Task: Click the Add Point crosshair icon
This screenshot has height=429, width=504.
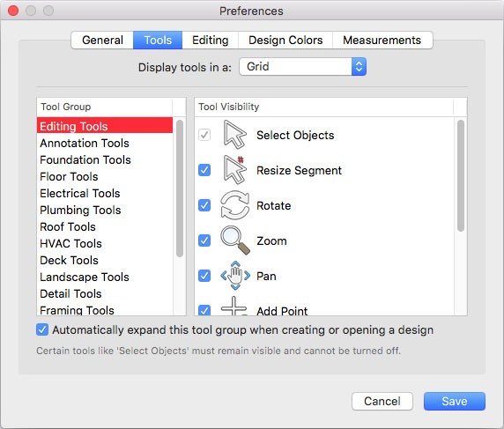Action: click(x=234, y=306)
